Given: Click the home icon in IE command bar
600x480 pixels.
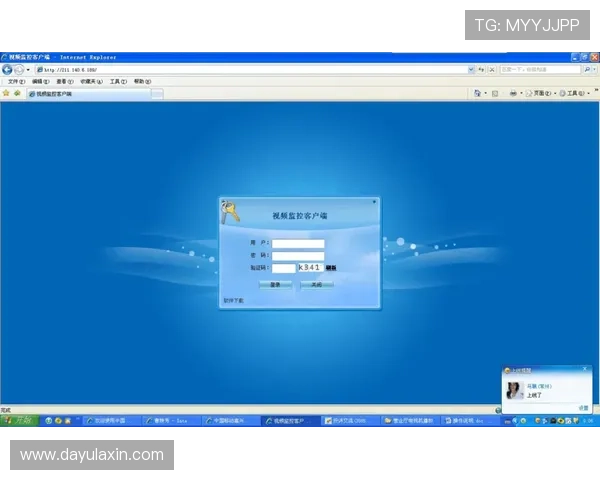Looking at the screenshot, I should coord(477,93).
